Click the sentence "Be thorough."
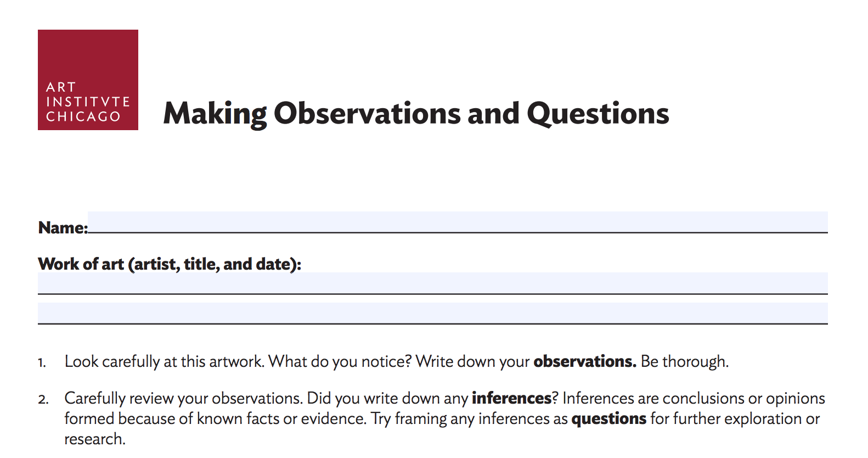The width and height of the screenshot is (868, 458). pyautogui.click(x=685, y=361)
